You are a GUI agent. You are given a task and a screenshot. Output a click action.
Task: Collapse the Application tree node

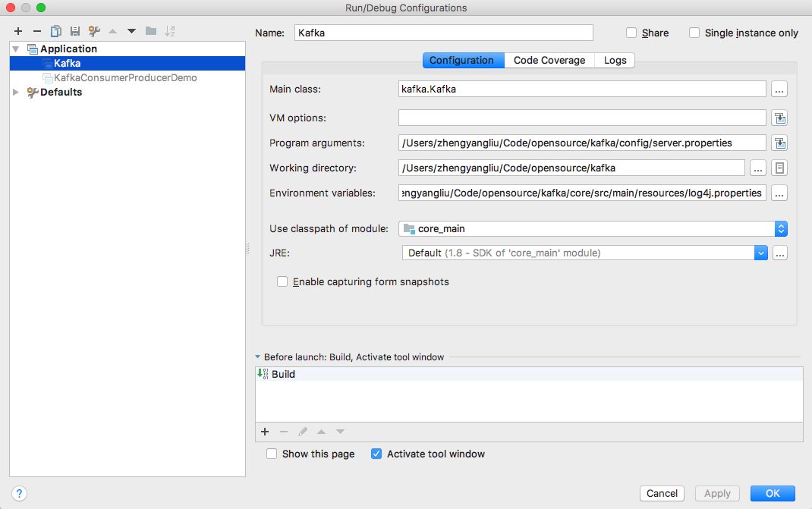(x=16, y=49)
